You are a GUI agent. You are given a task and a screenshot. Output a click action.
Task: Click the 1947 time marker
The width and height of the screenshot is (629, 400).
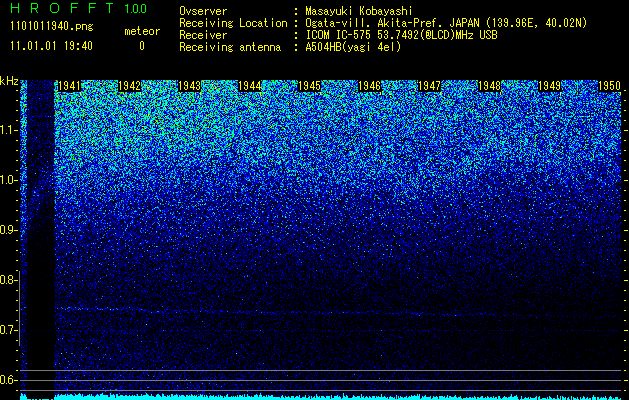430,86
